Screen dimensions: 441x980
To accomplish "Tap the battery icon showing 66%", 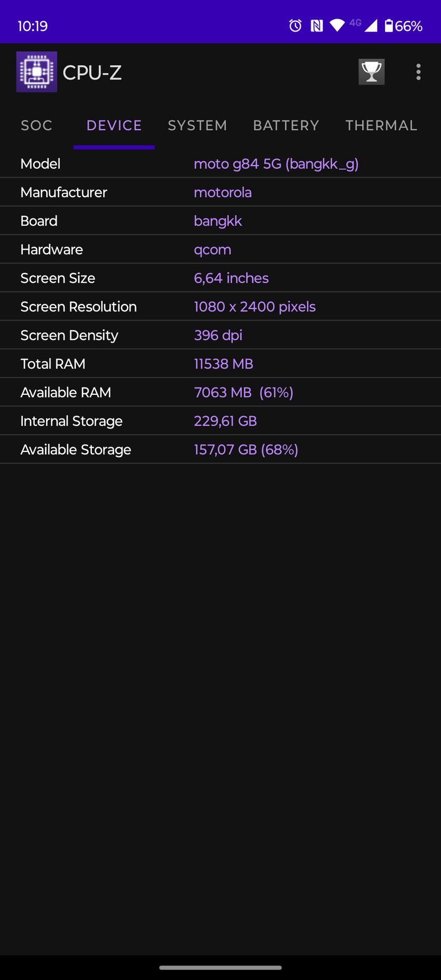I will [x=389, y=25].
